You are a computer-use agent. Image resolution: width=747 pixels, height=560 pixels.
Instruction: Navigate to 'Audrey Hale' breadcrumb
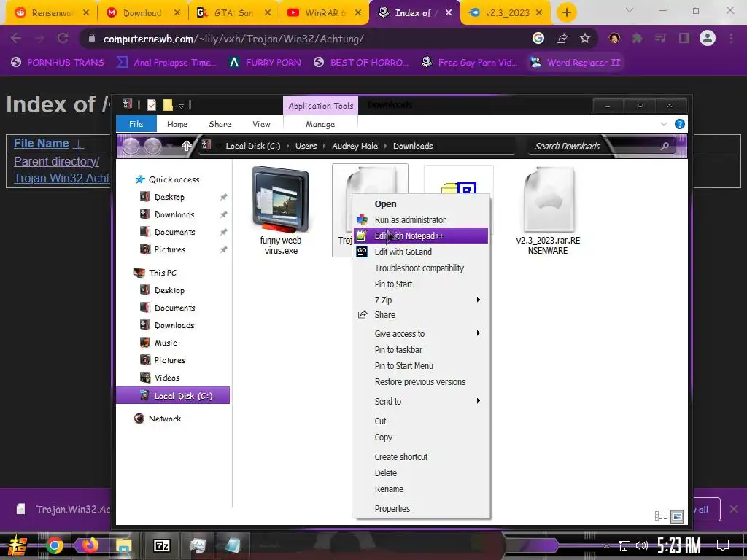pyautogui.click(x=355, y=146)
